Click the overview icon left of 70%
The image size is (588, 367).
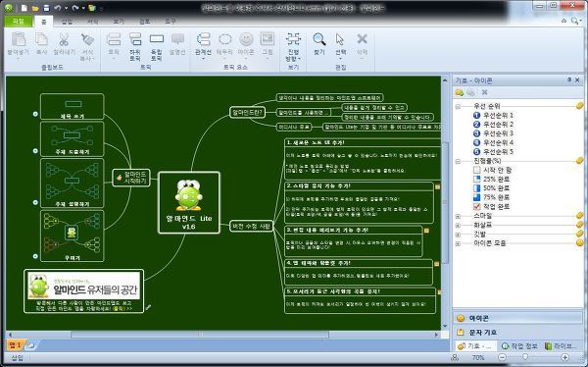456,357
